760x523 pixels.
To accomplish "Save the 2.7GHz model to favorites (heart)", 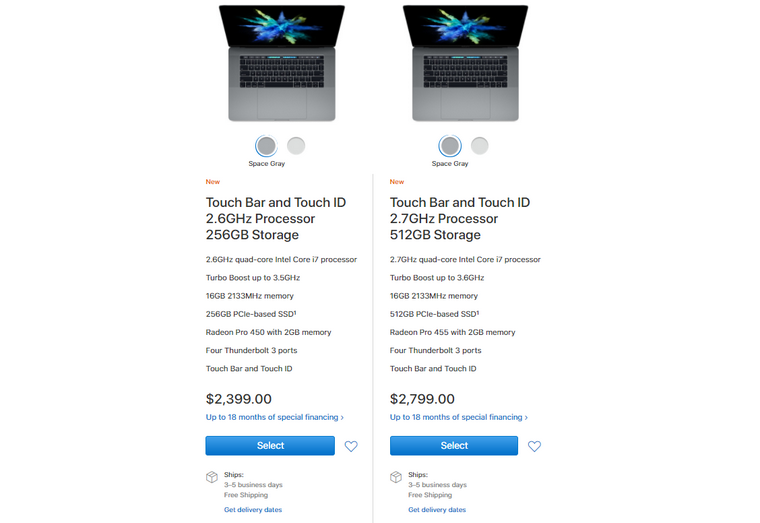I will [x=534, y=446].
